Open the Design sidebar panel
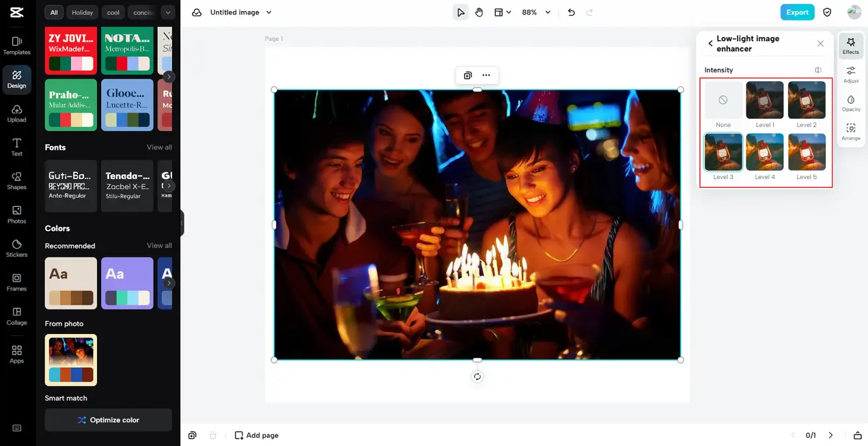This screenshot has height=446, width=868. pyautogui.click(x=17, y=79)
